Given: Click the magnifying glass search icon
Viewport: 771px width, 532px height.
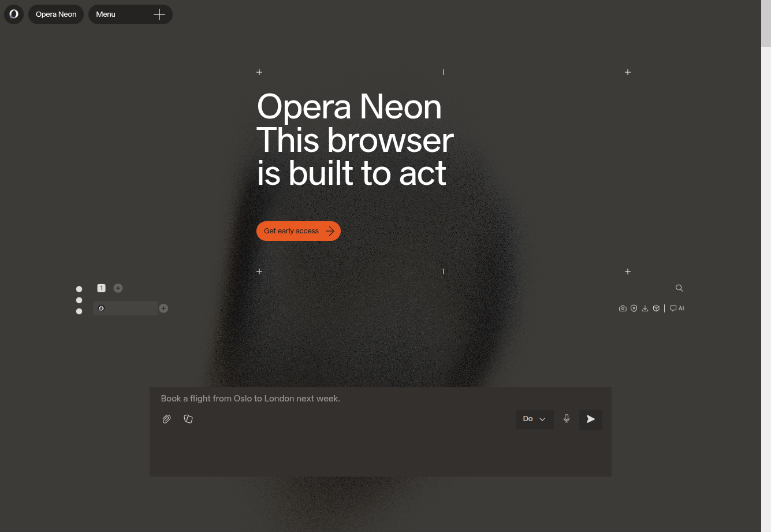Looking at the screenshot, I should (679, 288).
